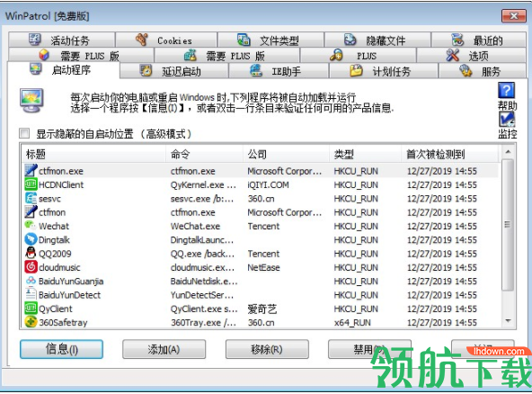Click the list scrollbar up arrow
This screenshot has height=394, width=532.
(x=508, y=152)
